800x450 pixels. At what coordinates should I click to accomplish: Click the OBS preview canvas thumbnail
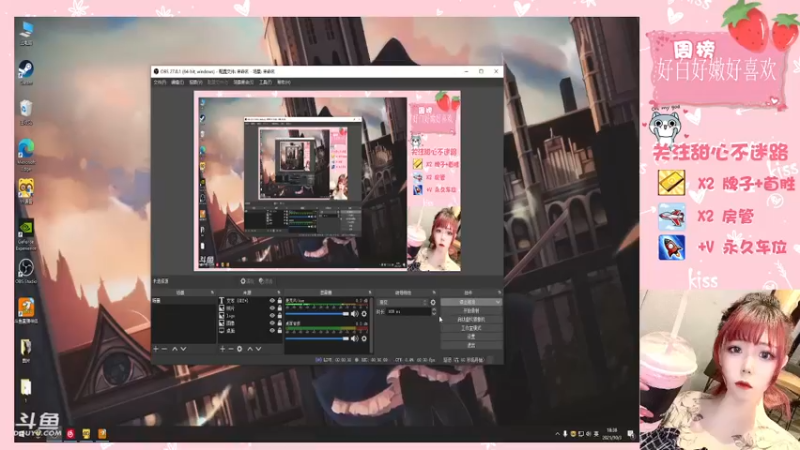coord(327,181)
